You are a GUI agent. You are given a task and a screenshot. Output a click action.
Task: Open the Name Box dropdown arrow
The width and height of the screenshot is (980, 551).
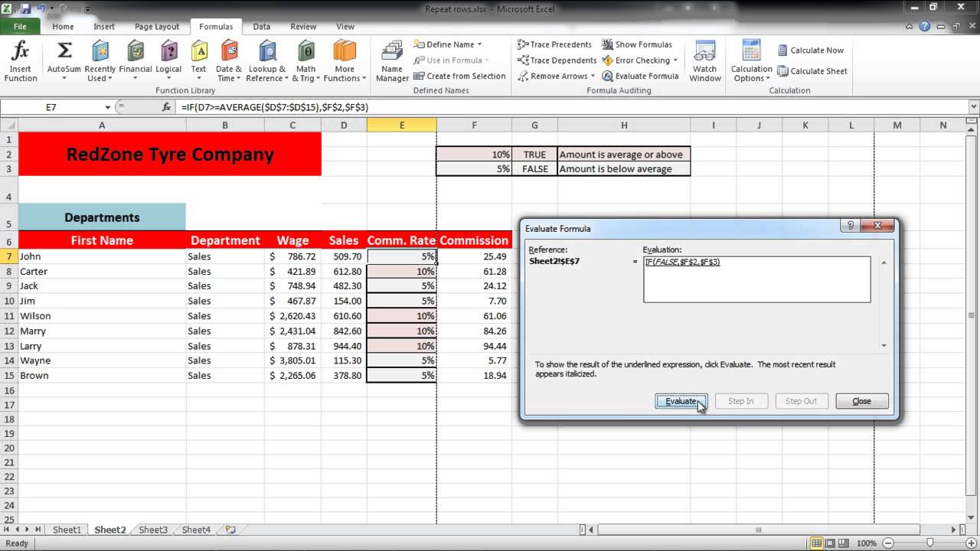[107, 107]
